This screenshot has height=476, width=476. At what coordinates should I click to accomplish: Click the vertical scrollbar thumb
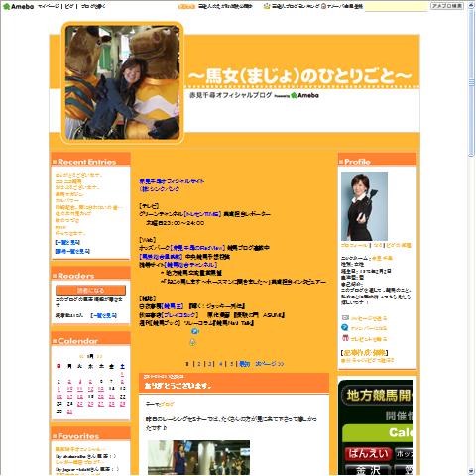pos(472,82)
